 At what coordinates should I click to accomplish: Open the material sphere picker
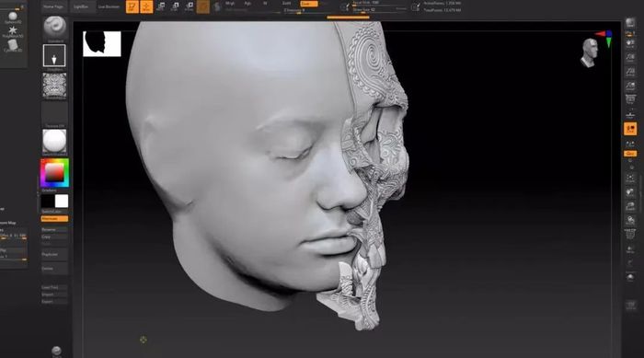click(x=54, y=142)
